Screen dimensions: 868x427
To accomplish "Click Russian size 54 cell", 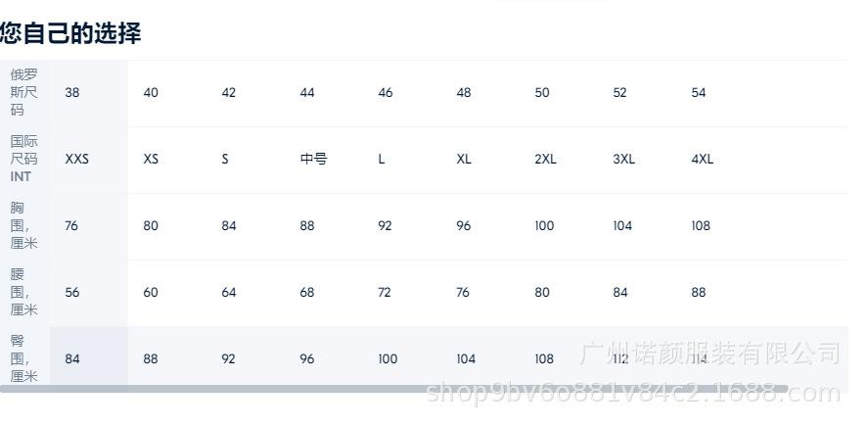I will tap(699, 93).
